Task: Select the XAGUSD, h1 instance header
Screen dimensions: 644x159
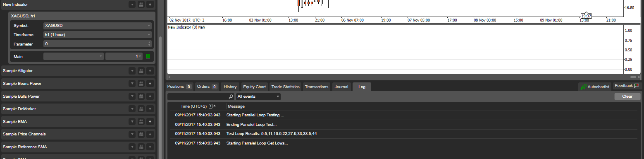Action: pyautogui.click(x=81, y=16)
